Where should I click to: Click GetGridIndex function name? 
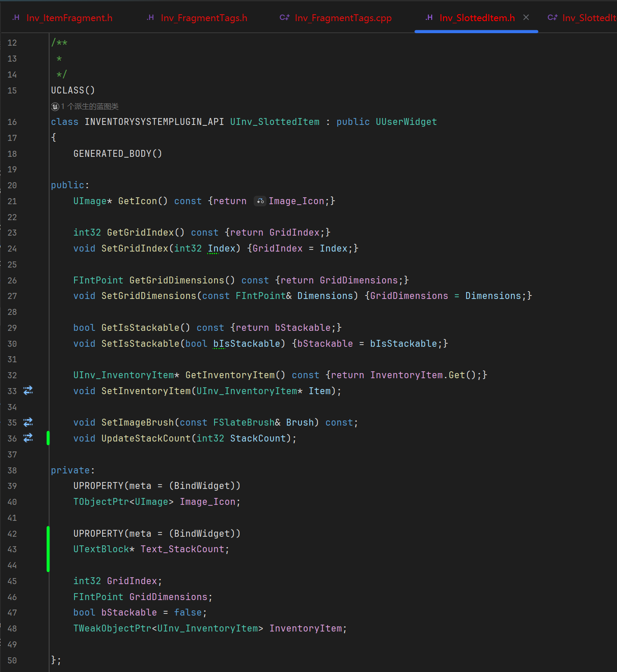pyautogui.click(x=140, y=233)
